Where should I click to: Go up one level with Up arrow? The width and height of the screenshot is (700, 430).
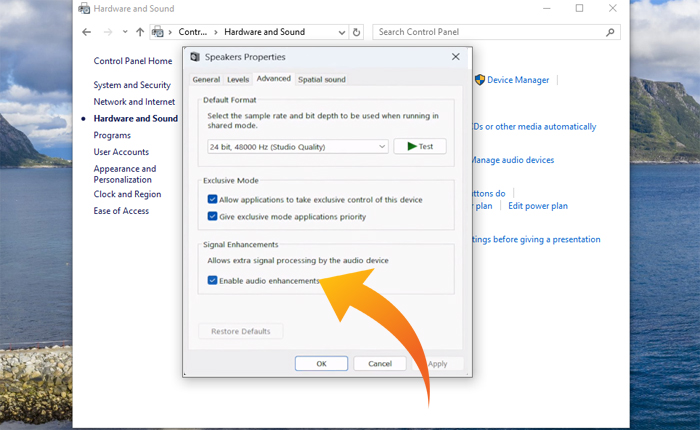click(x=140, y=32)
